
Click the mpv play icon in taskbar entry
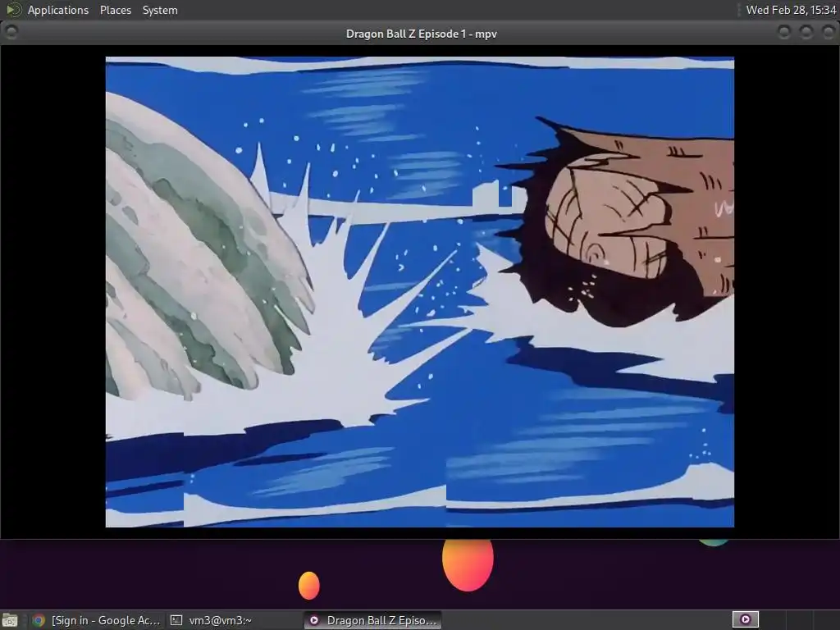point(314,620)
